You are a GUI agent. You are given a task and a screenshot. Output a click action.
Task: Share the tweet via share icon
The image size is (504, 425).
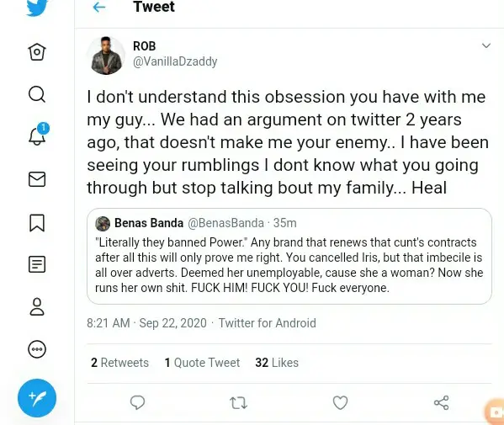(x=442, y=402)
